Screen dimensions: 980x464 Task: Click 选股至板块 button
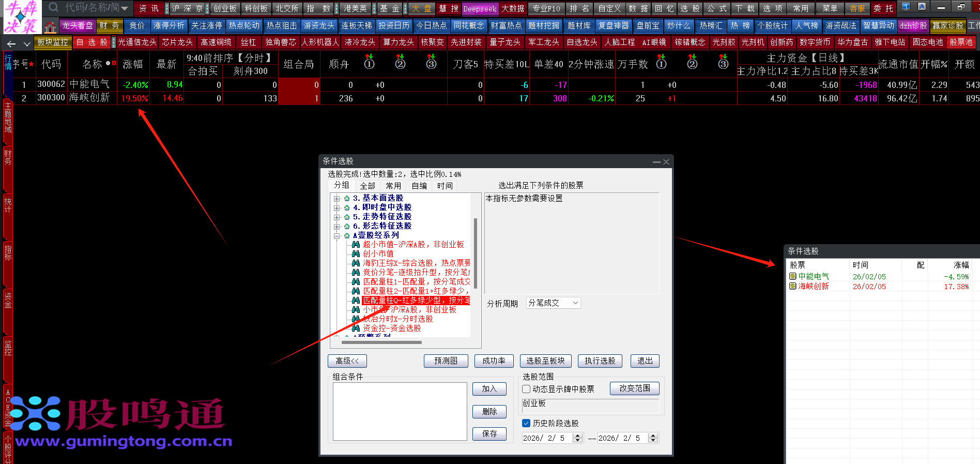545,361
